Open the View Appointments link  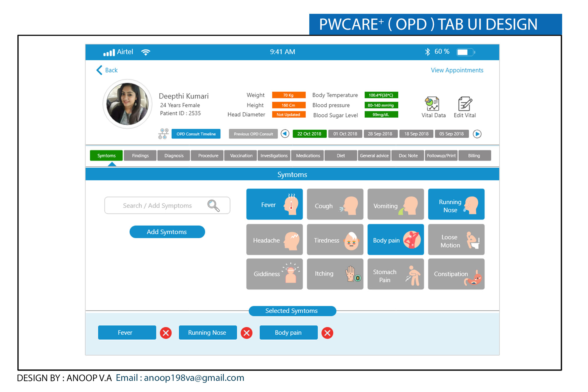click(x=457, y=70)
